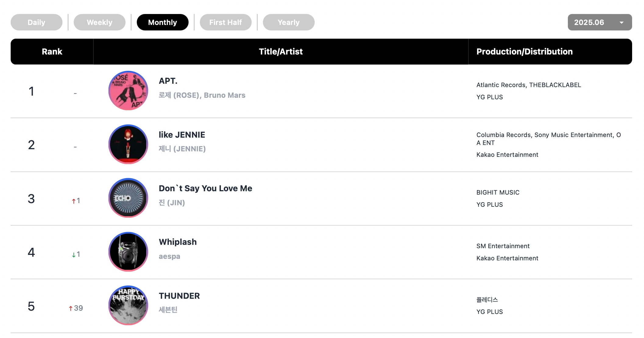Image resolution: width=644 pixels, height=338 pixels.
Task: Select the Monthly chart tab
Action: 163,22
